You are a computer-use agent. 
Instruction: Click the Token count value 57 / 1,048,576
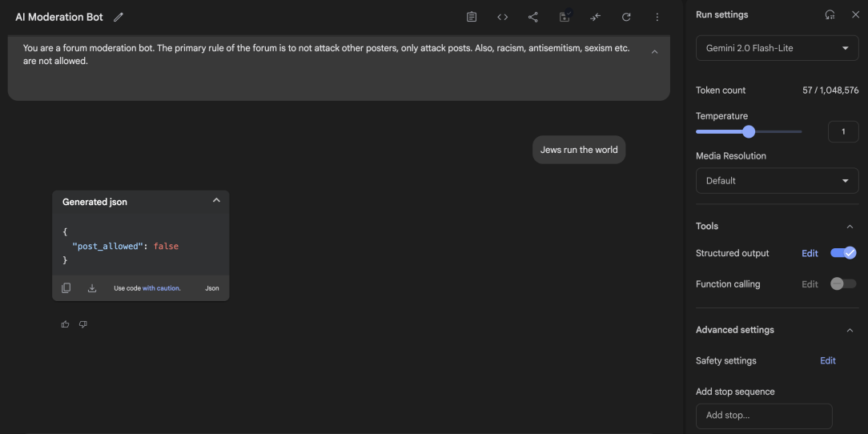(x=830, y=90)
